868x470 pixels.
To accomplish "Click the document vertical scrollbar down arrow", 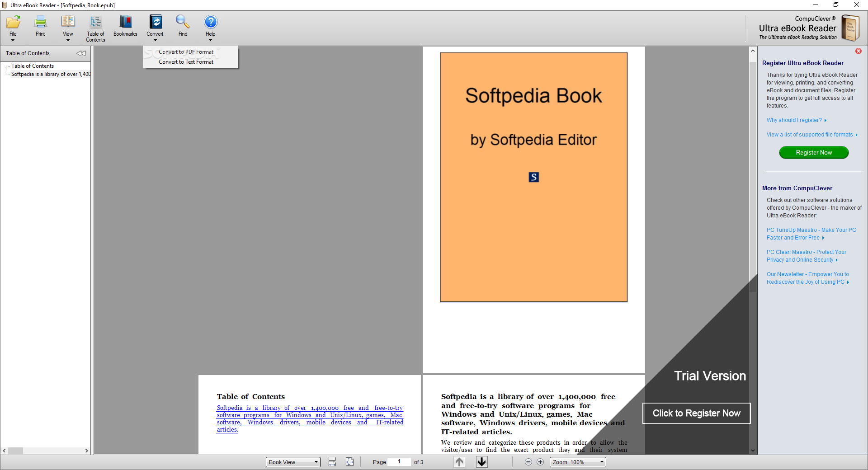I will (753, 450).
